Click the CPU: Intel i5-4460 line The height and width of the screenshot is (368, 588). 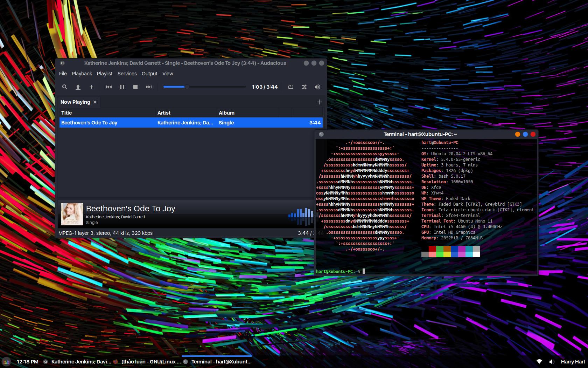pyautogui.click(x=462, y=227)
